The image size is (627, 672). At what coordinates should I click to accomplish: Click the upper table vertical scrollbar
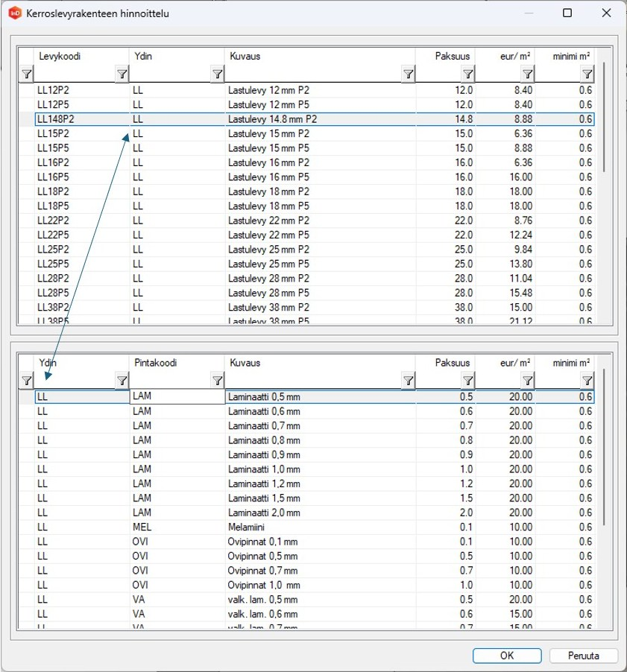pos(605,119)
